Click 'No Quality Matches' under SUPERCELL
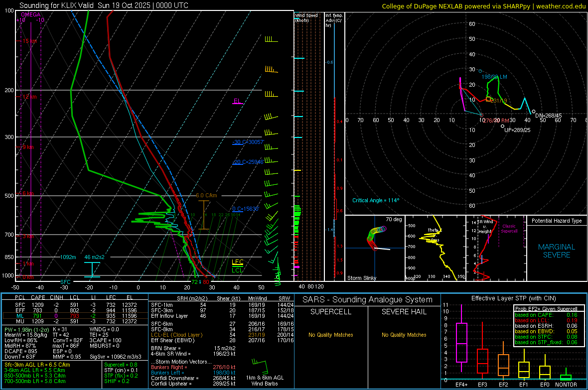Viewport: 588px width, 390px height. click(x=331, y=335)
